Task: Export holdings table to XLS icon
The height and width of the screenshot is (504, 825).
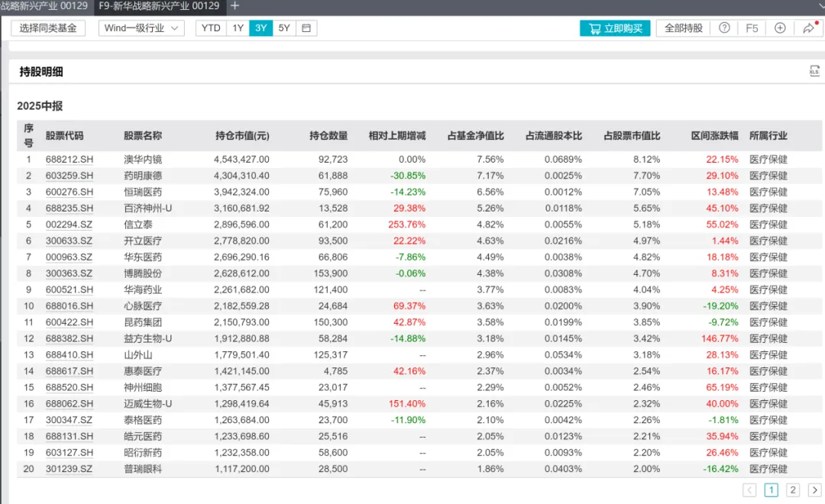Action: tap(814, 71)
